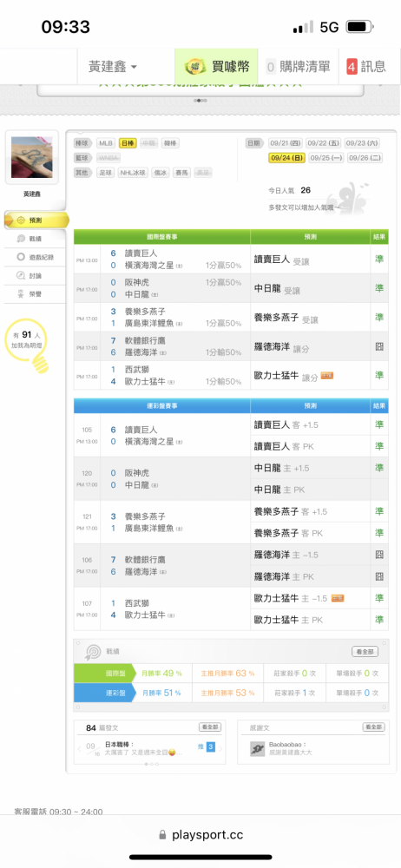Image resolution: width=401 pixels, height=868 pixels.
Task: Open 討論 in the sidebar
Action: (x=36, y=275)
